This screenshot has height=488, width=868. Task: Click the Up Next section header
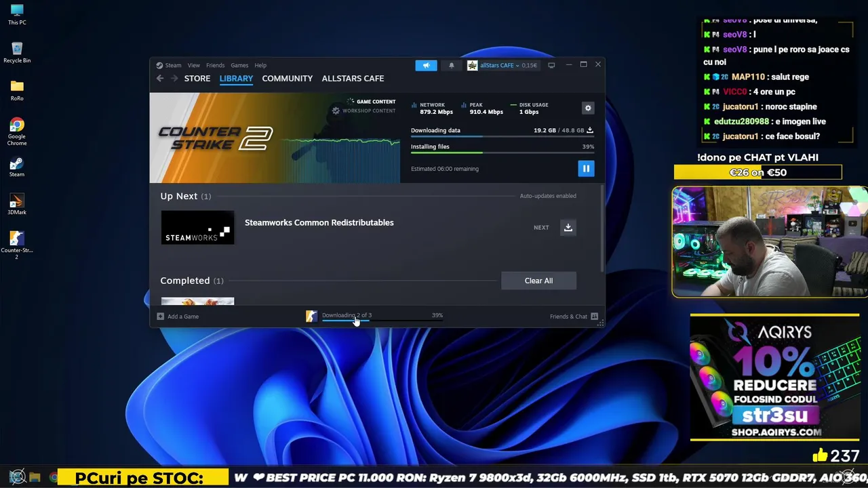tap(186, 196)
